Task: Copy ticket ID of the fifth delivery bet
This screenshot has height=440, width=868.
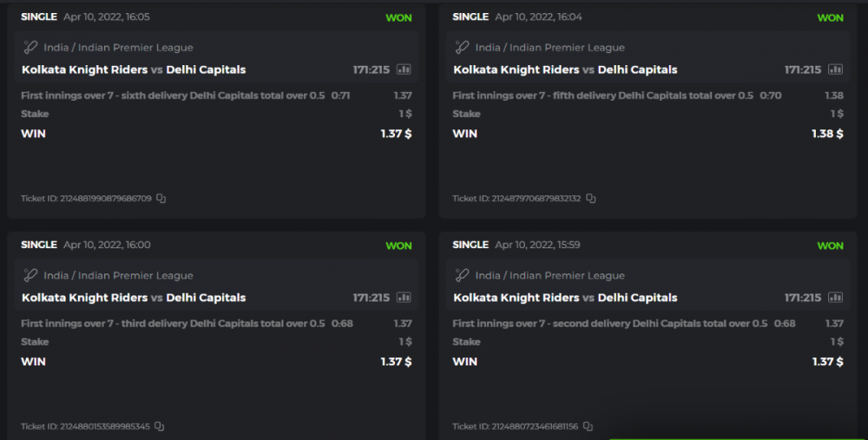Action: (591, 199)
